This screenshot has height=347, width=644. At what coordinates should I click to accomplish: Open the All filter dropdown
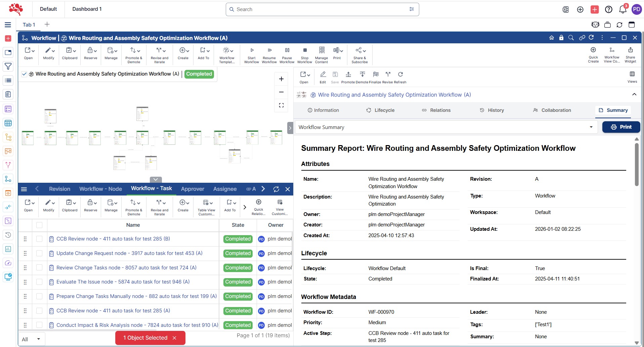point(31,339)
